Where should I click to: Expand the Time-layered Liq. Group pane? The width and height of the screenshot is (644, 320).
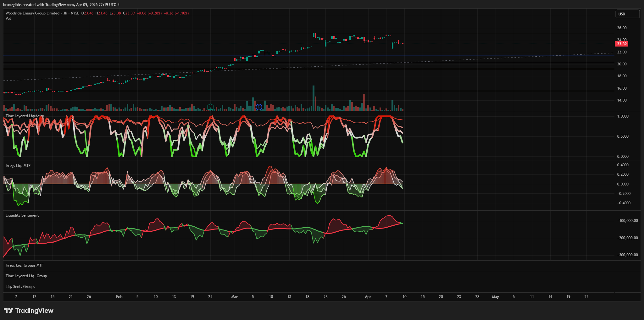(26, 276)
